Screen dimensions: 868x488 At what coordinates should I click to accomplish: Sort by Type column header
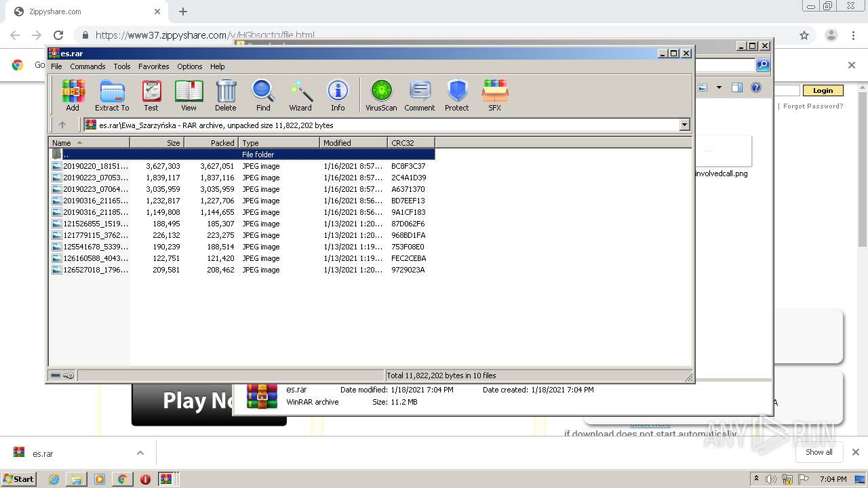click(279, 142)
